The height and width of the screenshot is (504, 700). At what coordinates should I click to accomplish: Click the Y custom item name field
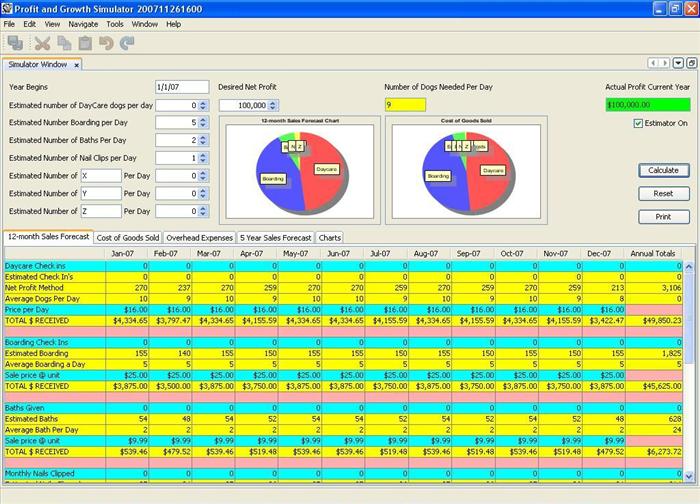coord(101,193)
